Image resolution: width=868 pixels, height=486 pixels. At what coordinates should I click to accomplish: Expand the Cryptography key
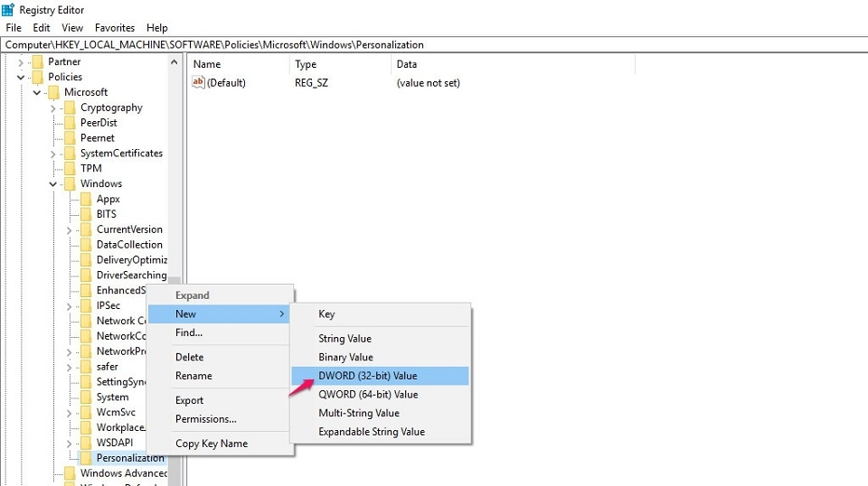pyautogui.click(x=53, y=108)
